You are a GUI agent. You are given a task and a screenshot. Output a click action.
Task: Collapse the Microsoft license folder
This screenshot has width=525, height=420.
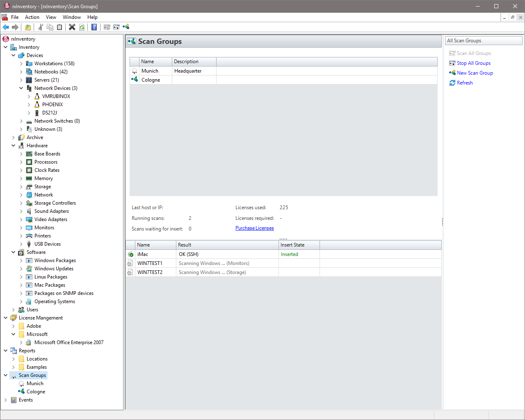click(x=14, y=334)
